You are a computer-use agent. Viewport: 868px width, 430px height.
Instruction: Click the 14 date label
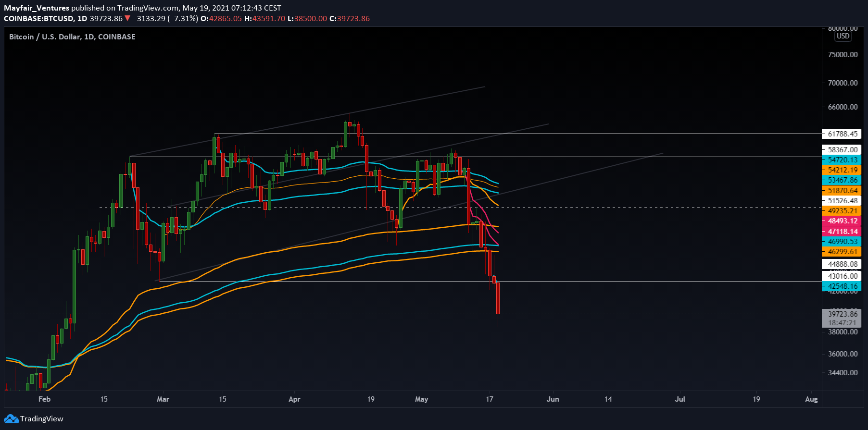click(608, 399)
